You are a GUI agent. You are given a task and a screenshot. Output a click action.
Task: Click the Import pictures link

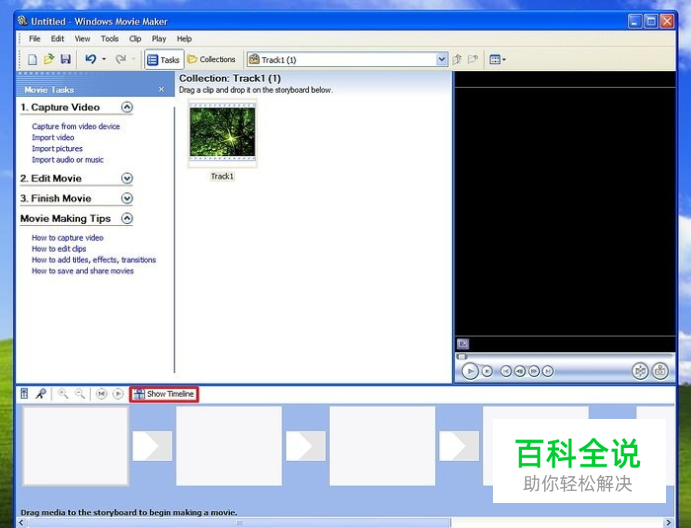pos(57,149)
